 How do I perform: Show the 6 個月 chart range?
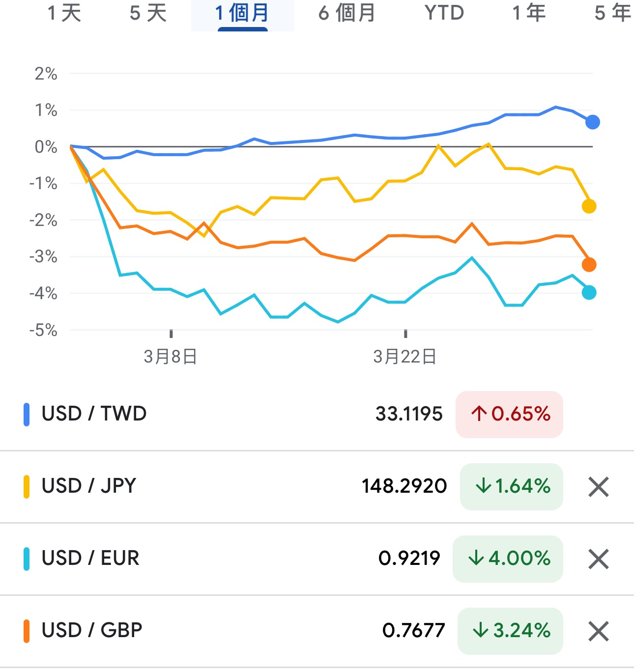click(347, 13)
